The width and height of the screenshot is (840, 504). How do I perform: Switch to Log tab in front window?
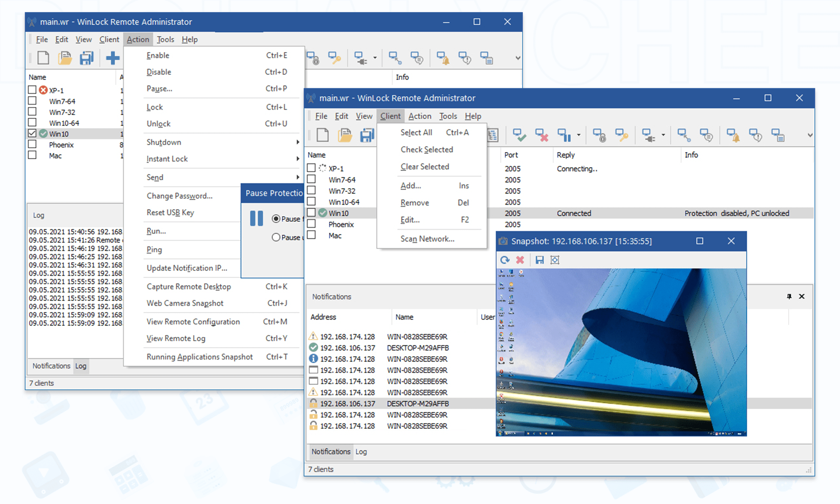coord(361,451)
